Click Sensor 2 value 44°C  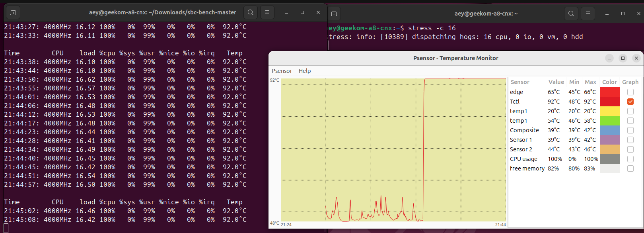(x=554, y=149)
